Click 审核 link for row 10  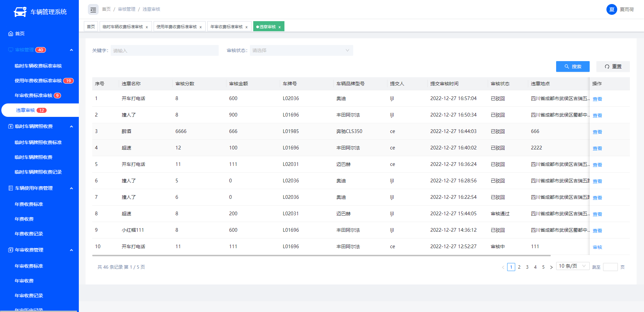click(597, 247)
